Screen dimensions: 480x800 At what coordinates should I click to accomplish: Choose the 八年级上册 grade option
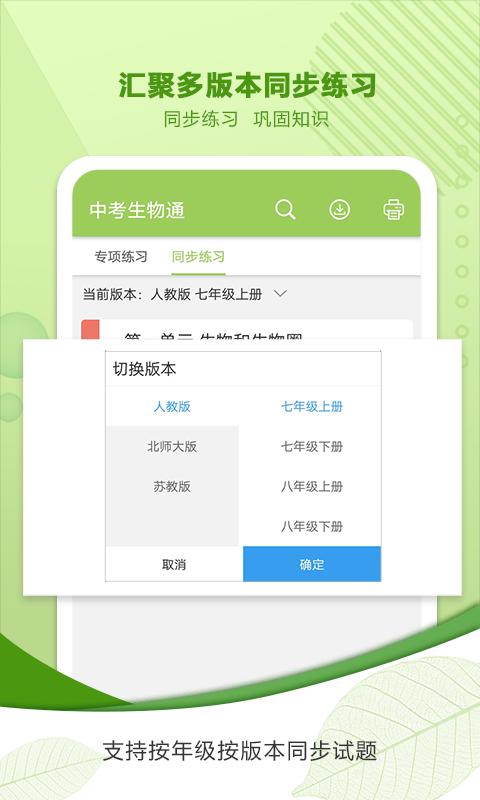tap(312, 486)
